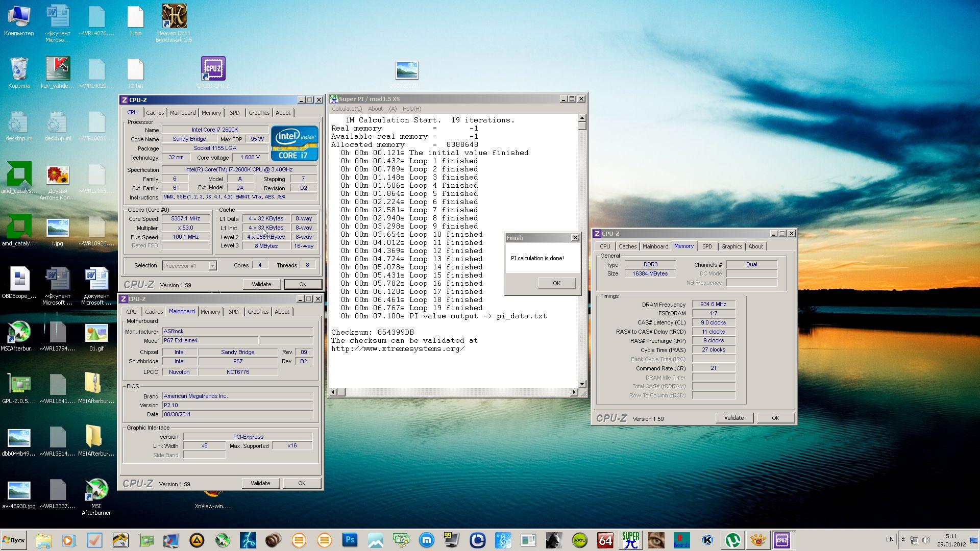This screenshot has width=980, height=551.
Task: Click the Core Speed value 5307.1 MHz
Action: pos(186,218)
